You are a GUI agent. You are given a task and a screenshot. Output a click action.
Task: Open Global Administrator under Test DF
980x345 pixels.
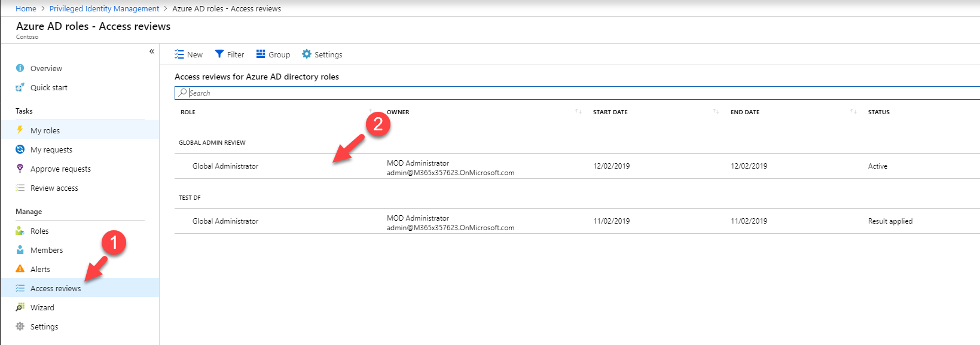coord(225,221)
